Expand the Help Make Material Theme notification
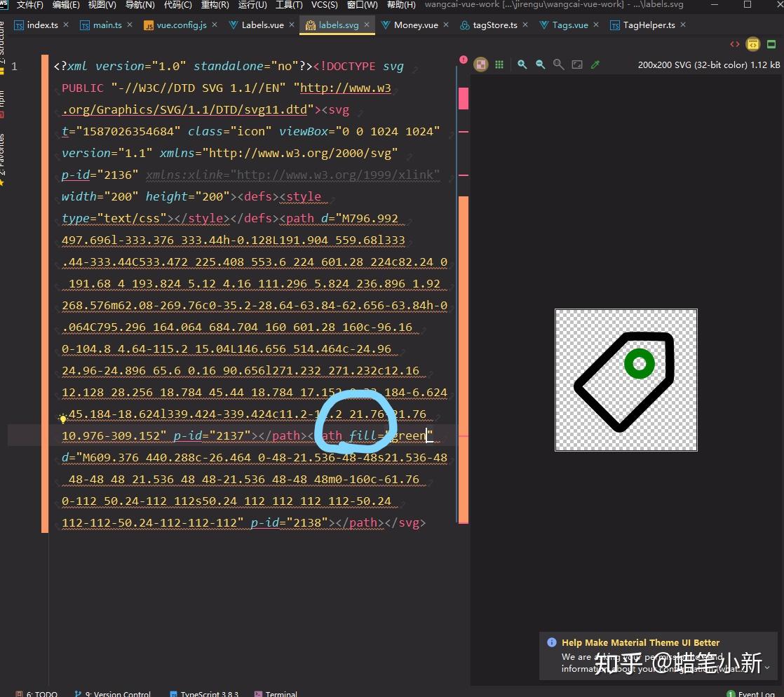Viewport: 784px width, 697px height. click(767, 668)
